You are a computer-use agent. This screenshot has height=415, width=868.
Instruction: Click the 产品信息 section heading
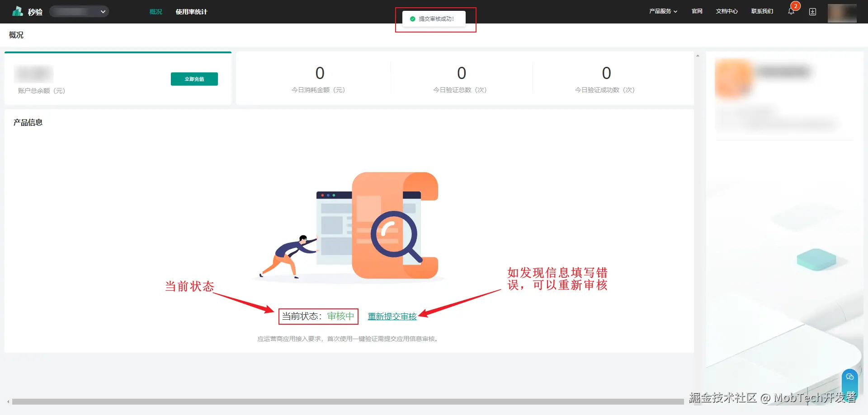click(28, 122)
